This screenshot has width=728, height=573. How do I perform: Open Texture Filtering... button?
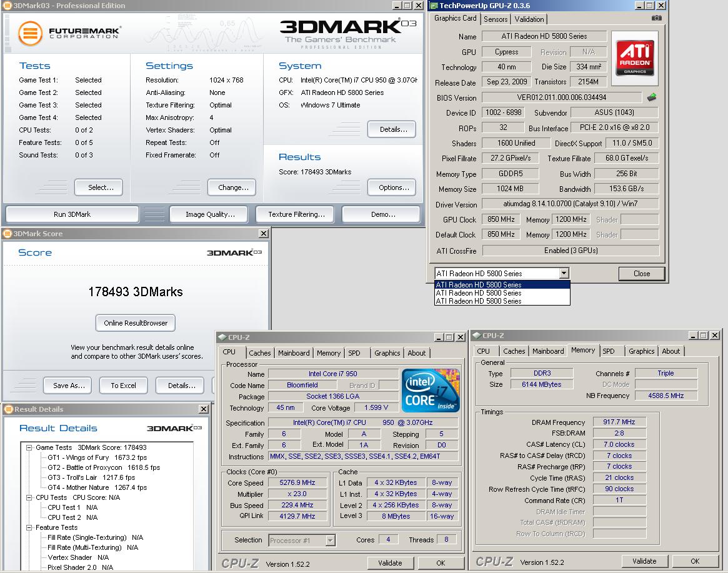(x=296, y=214)
